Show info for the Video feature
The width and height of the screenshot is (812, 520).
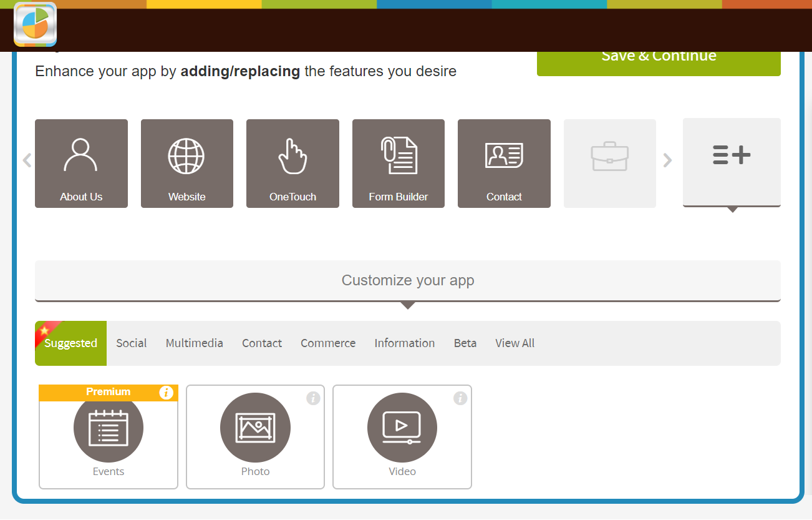pyautogui.click(x=460, y=398)
